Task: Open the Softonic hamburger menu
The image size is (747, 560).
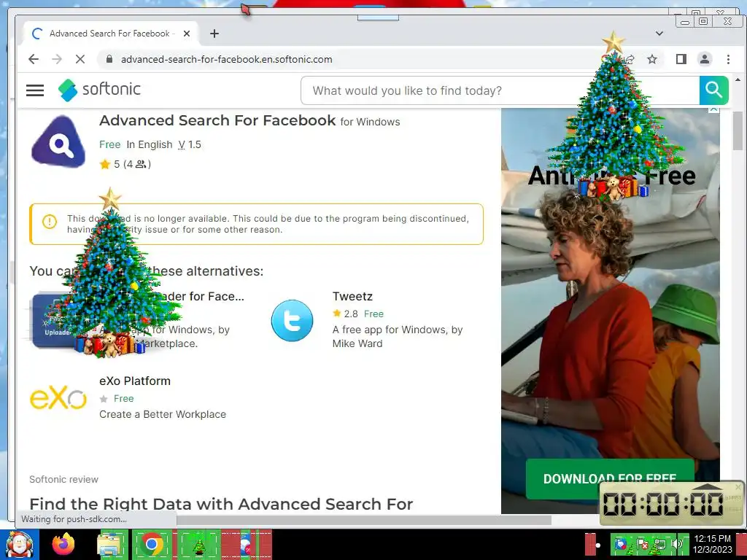Action: [x=35, y=90]
